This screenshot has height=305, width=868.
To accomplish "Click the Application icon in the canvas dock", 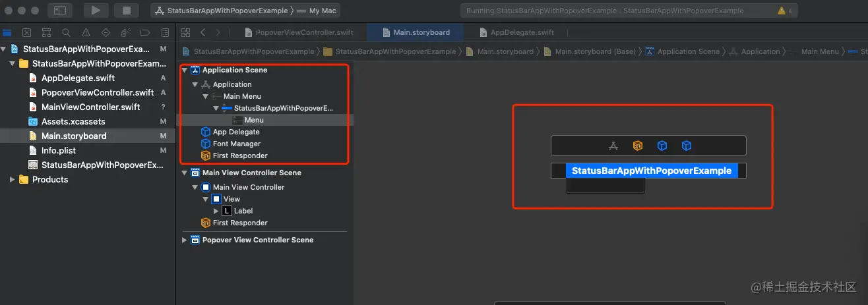I will pyautogui.click(x=613, y=146).
